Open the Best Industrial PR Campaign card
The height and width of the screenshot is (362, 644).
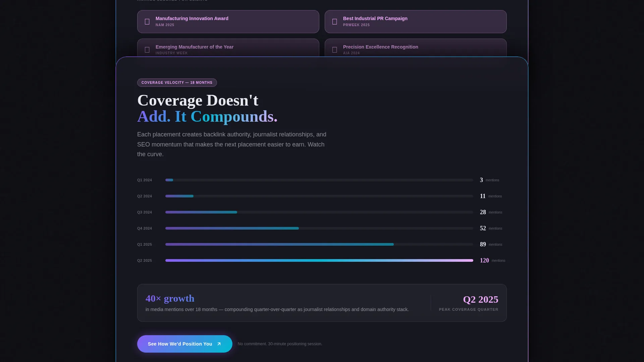tap(416, 22)
